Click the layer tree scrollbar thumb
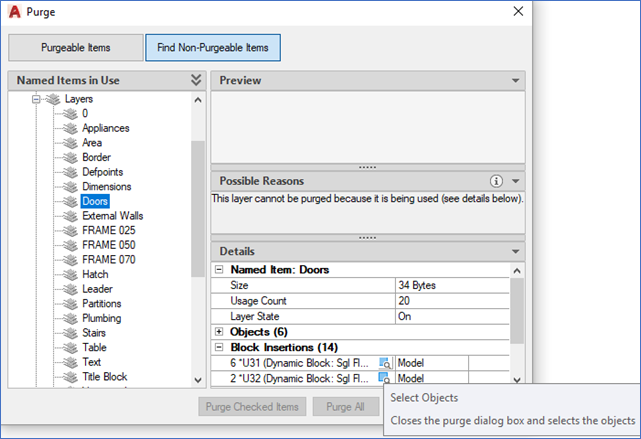The image size is (641, 439). 198,208
